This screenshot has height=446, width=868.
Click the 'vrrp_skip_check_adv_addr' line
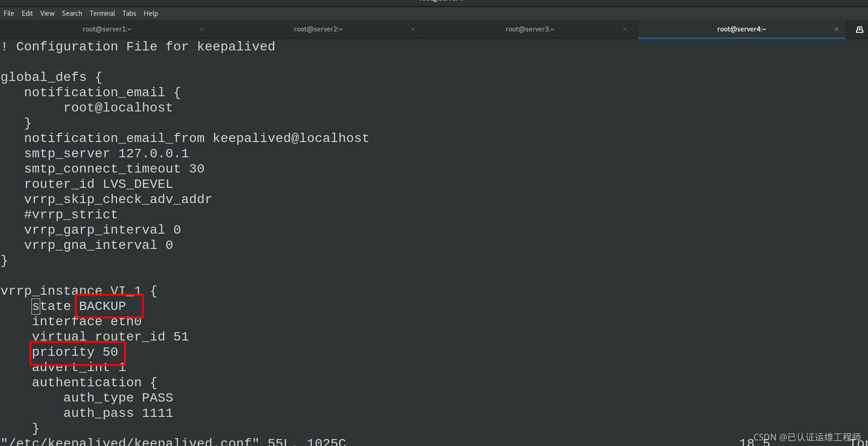click(118, 199)
